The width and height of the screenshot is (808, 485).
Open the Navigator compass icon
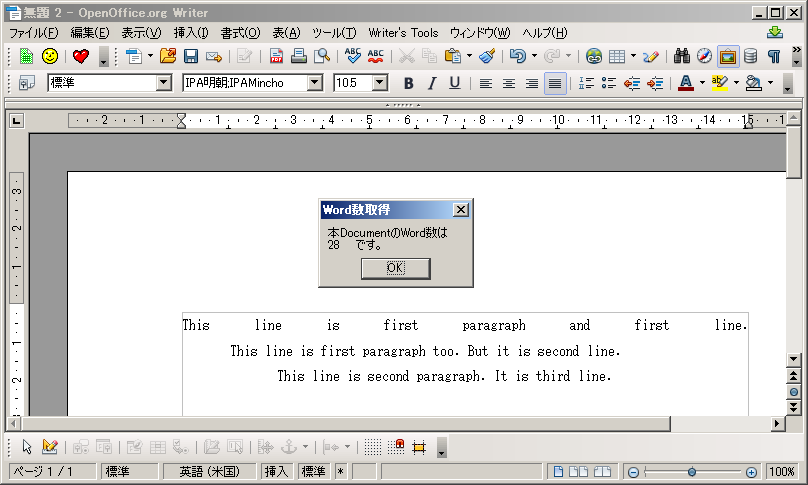704,56
